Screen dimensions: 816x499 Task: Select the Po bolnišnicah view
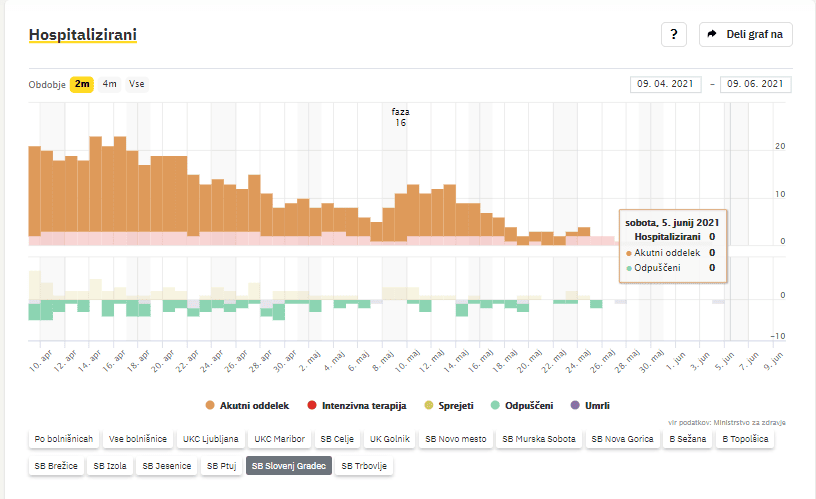point(64,439)
